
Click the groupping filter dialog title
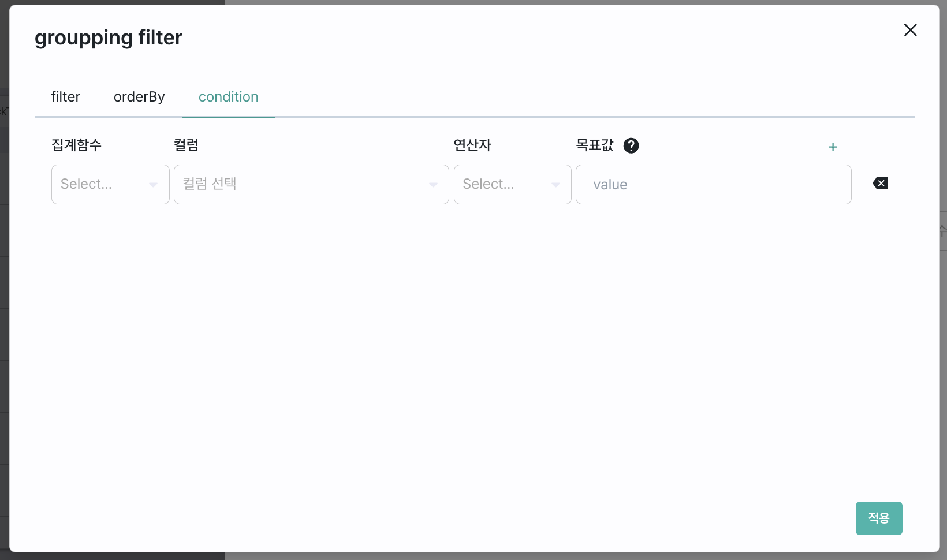pyautogui.click(x=109, y=38)
